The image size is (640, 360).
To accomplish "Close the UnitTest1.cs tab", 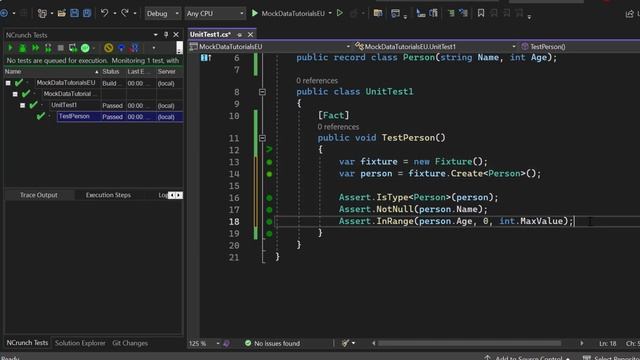I will pyautogui.click(x=250, y=35).
